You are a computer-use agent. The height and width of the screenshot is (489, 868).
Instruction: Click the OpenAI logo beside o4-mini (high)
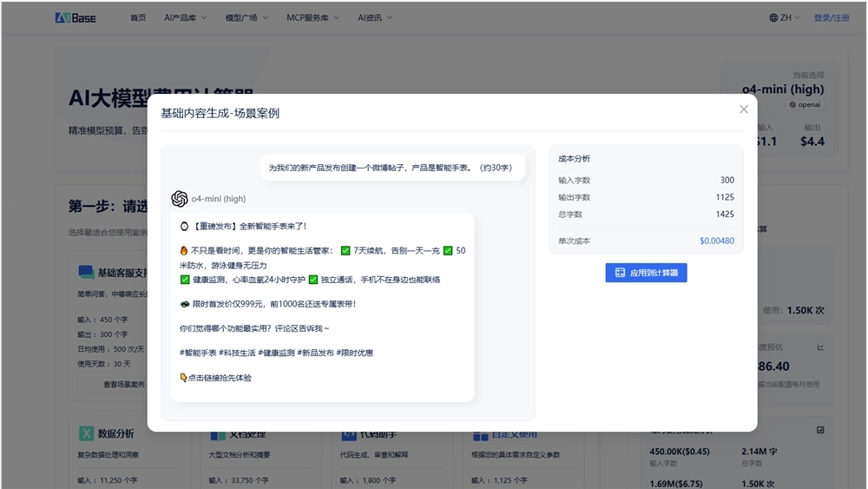click(x=180, y=198)
